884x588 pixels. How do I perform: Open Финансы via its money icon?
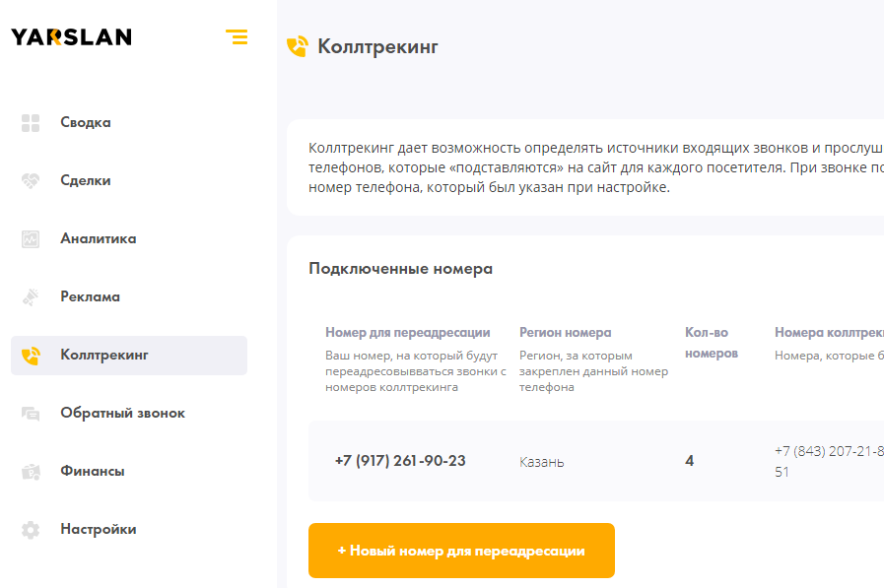[31, 471]
